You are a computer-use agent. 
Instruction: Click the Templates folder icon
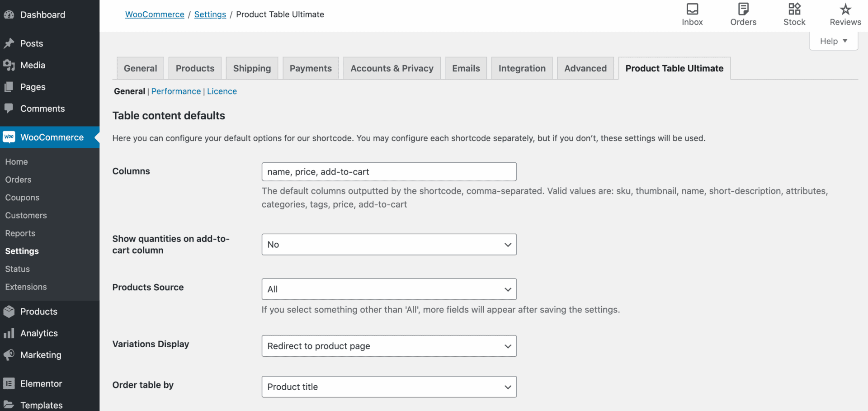[x=9, y=405]
